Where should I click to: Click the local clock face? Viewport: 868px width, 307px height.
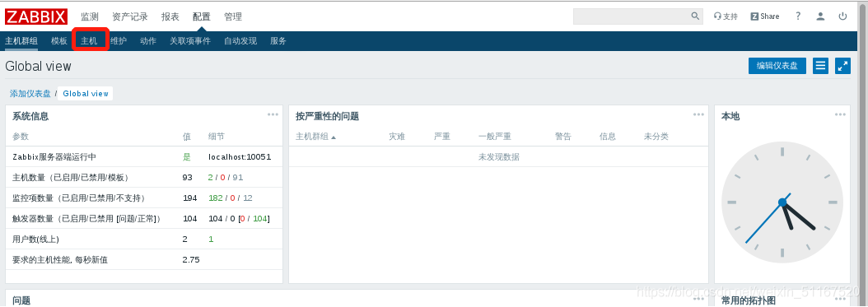tap(782, 202)
